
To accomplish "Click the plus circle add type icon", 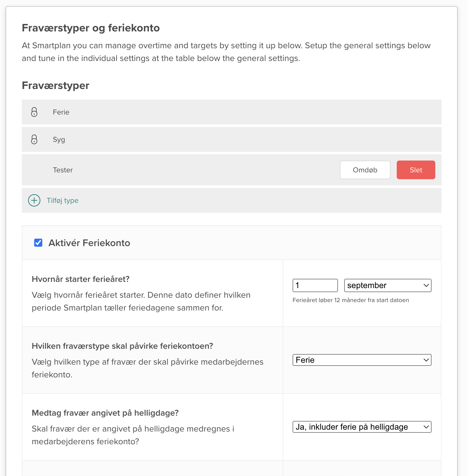I will [x=34, y=200].
